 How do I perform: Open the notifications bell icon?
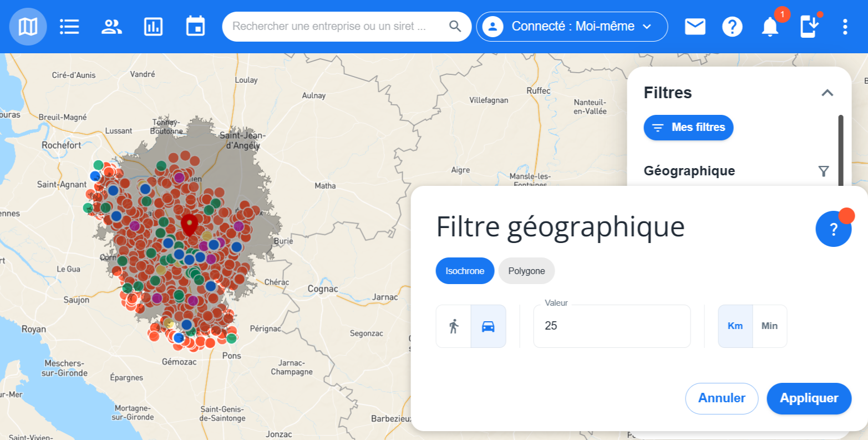769,26
